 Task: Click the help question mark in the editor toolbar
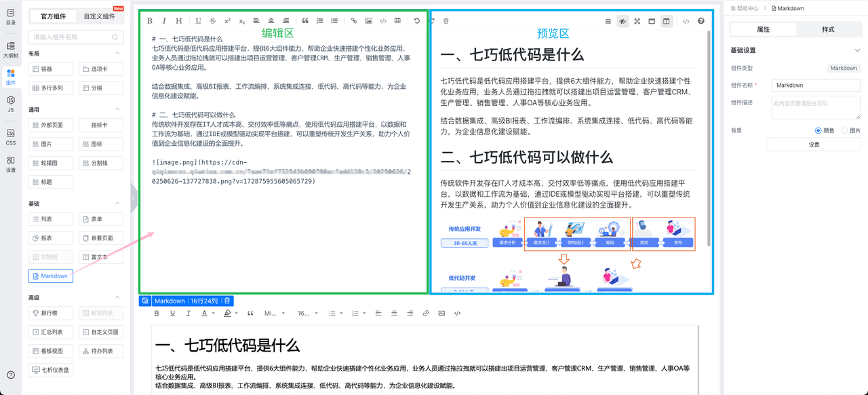click(701, 21)
